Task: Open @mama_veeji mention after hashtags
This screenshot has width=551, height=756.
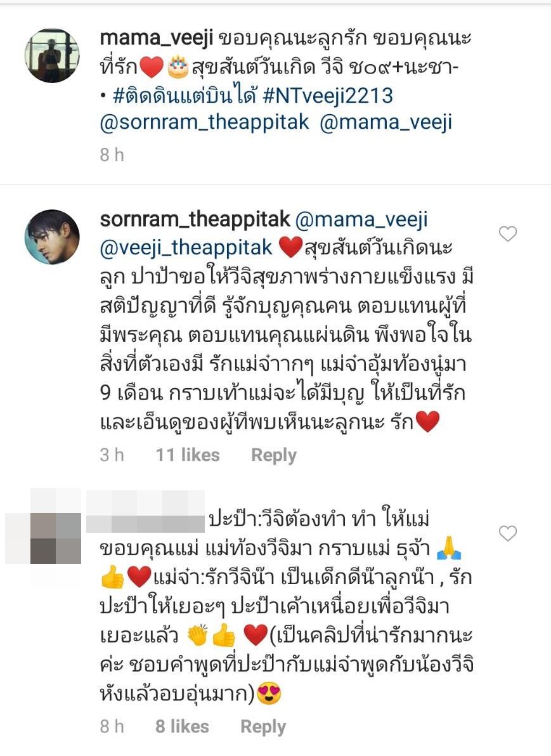Action: point(386,122)
